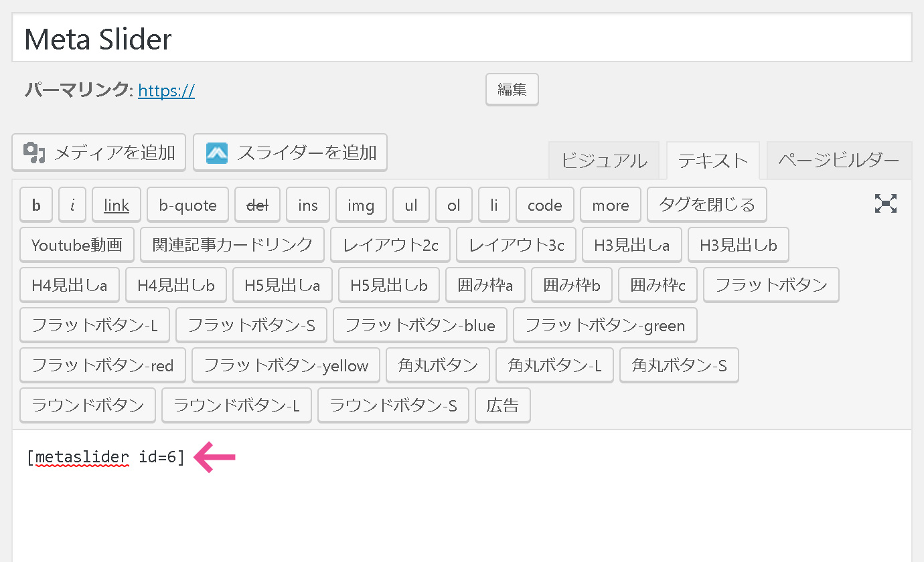Image resolution: width=924 pixels, height=562 pixels.
Task: Toggle the distraction-free fullscreen editor icon
Action: coord(885,204)
